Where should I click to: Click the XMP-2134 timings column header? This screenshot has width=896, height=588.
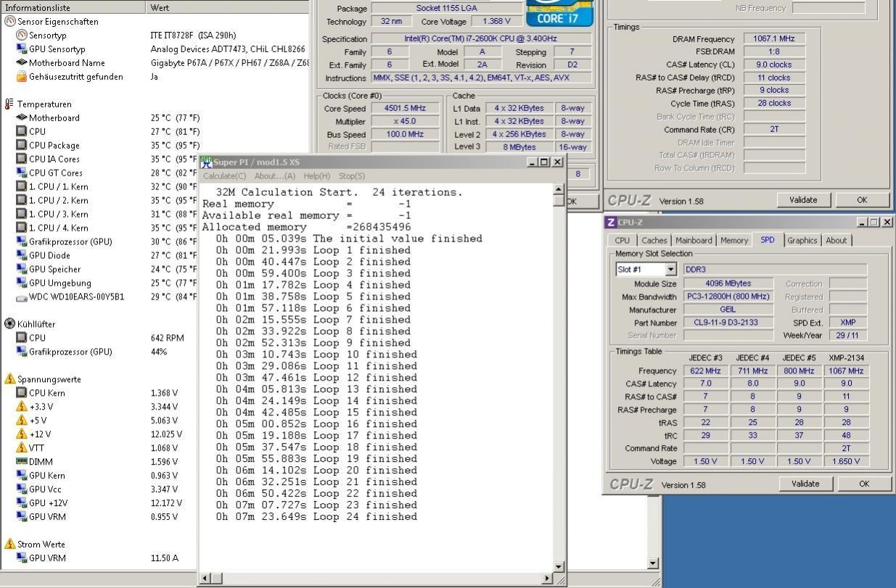tap(846, 357)
